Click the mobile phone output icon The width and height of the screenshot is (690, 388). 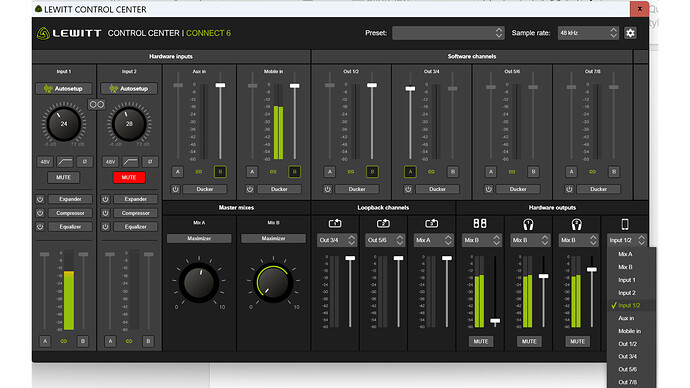[x=625, y=224]
